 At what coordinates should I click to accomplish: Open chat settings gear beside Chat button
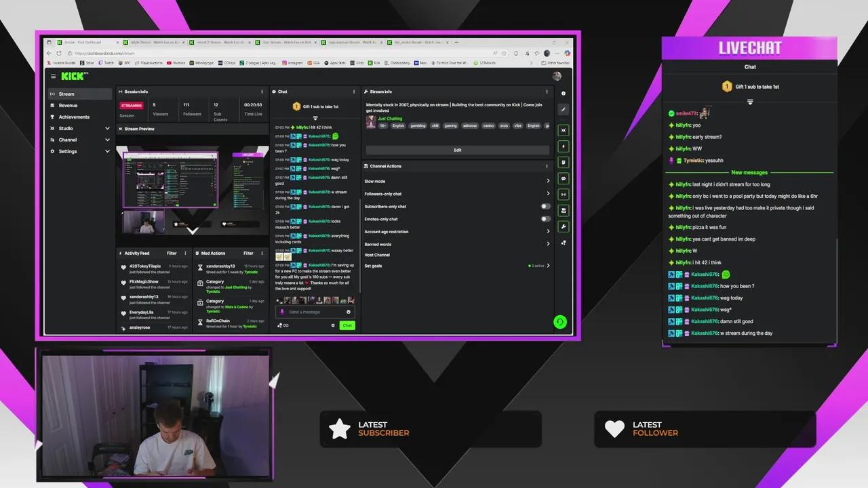pyautogui.click(x=333, y=325)
